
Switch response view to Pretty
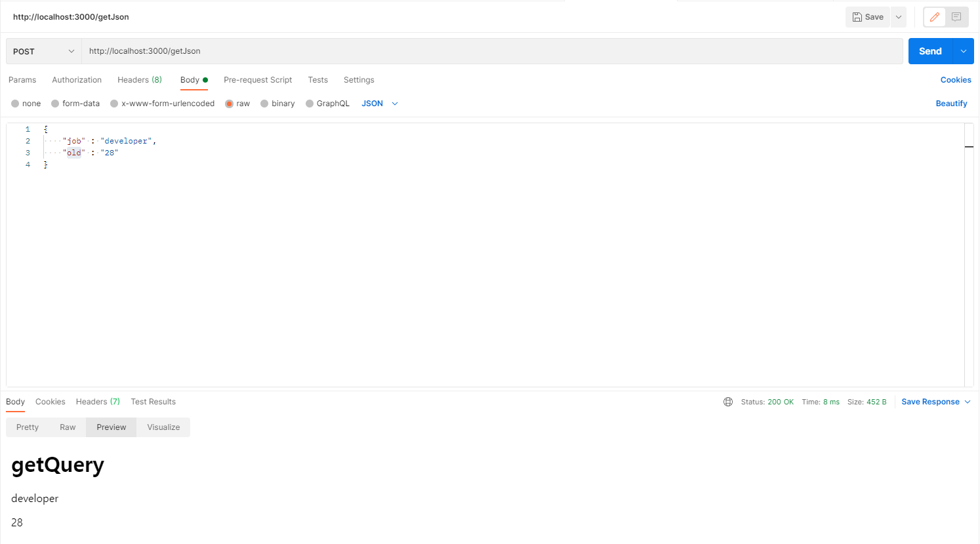point(28,427)
